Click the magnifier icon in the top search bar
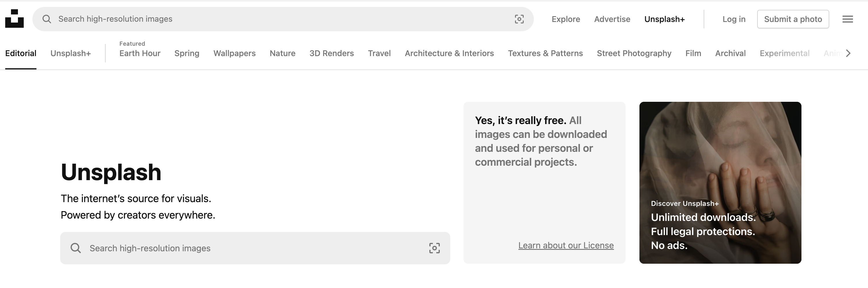Screen dimensions: 868x288 pyautogui.click(x=47, y=19)
